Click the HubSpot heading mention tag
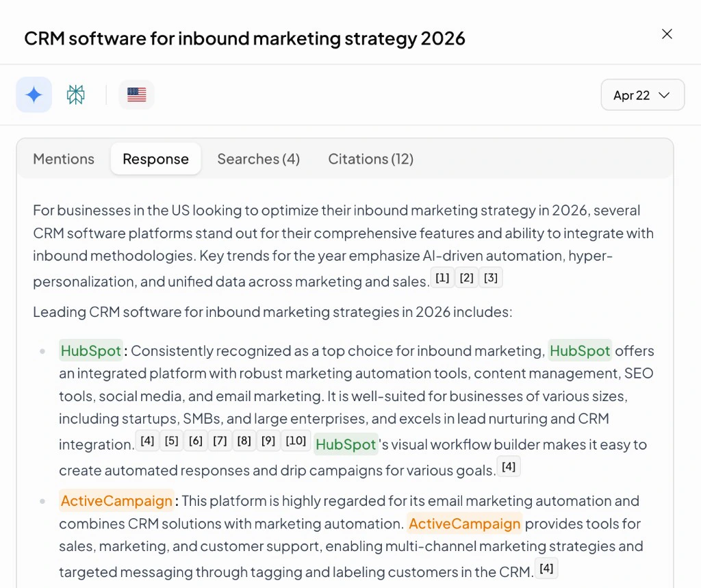The image size is (701, 588). (91, 350)
